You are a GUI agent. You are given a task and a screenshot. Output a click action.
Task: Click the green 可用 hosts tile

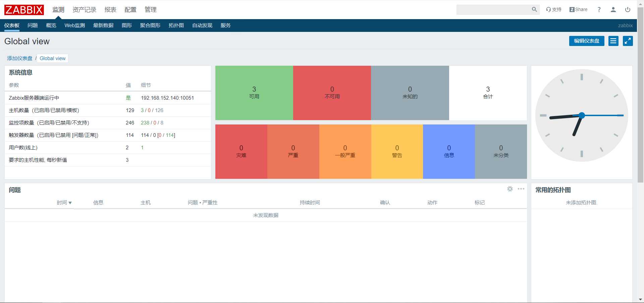254,93
